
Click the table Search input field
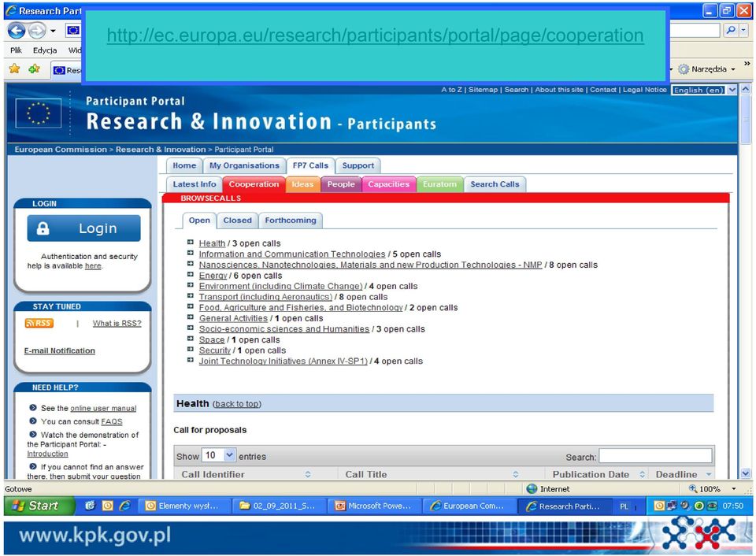pos(655,456)
